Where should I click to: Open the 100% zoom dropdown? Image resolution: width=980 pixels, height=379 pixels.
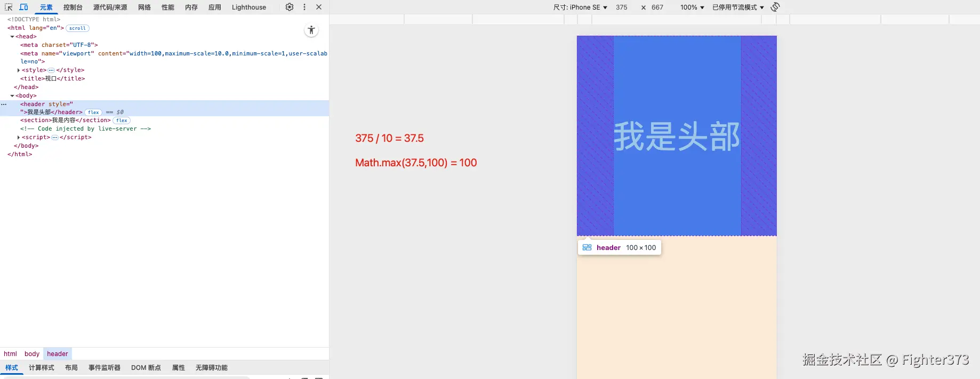(x=692, y=7)
